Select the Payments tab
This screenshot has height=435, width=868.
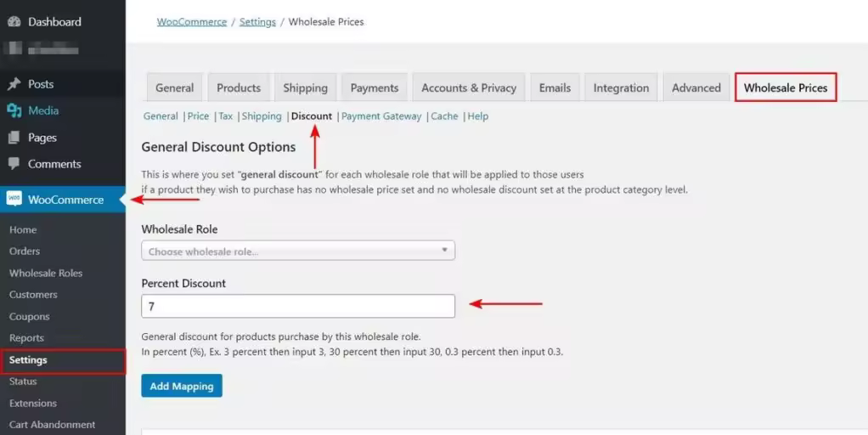(375, 88)
